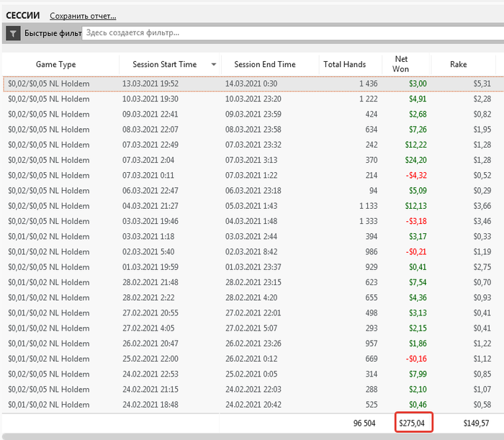Select session started 28.02.2021 21:48
504x440 pixels.
[253, 282]
